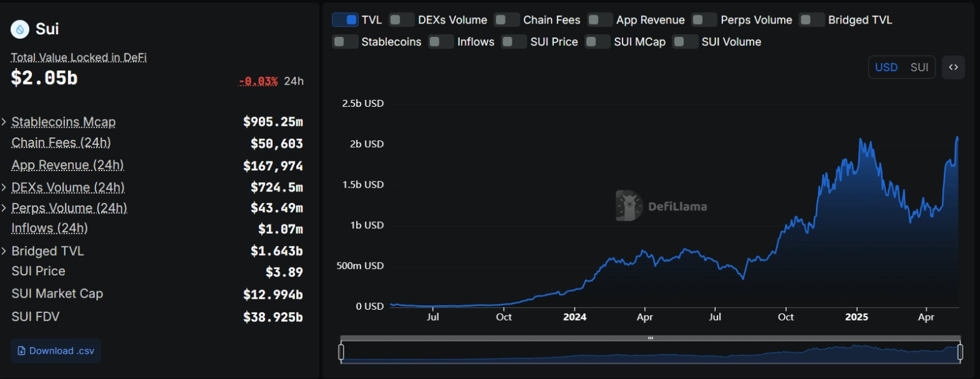Click the $167,974 app revenue value
This screenshot has height=379, width=980.
pyautogui.click(x=273, y=166)
